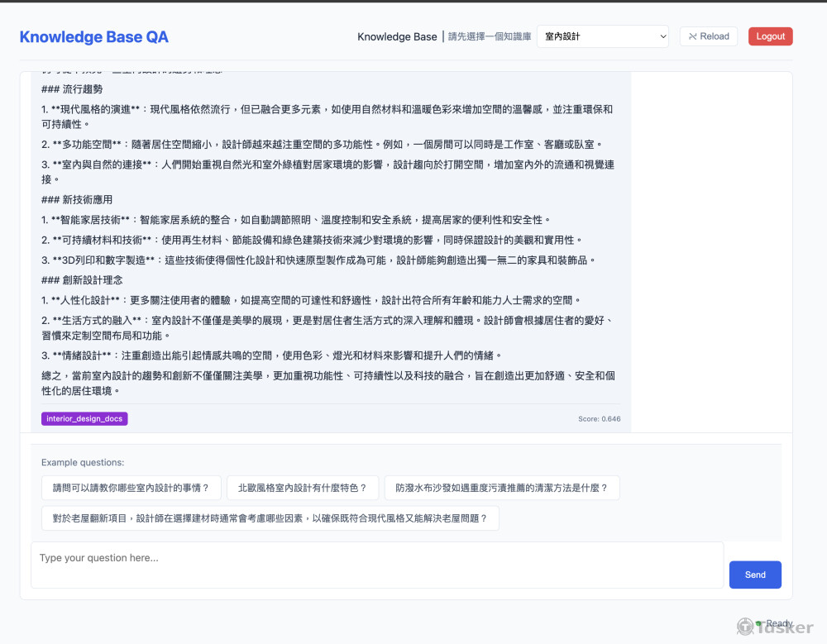Click the 請先選擇一個知識庫 label

coord(490,37)
